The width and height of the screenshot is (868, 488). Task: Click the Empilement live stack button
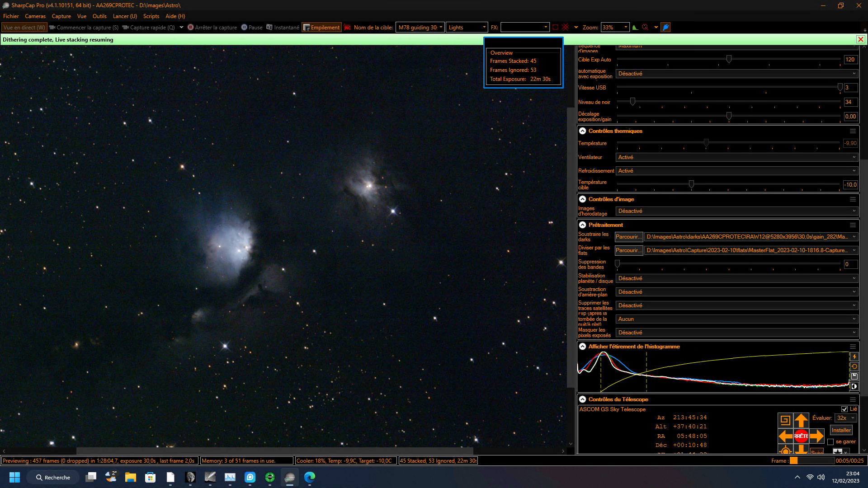[x=321, y=28]
